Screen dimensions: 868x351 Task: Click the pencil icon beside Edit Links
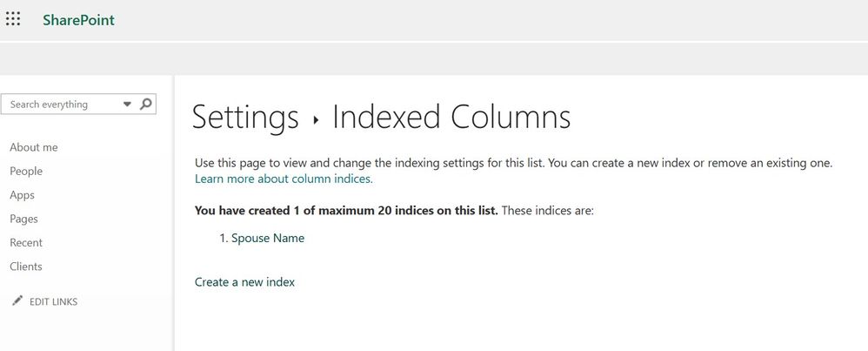(17, 301)
